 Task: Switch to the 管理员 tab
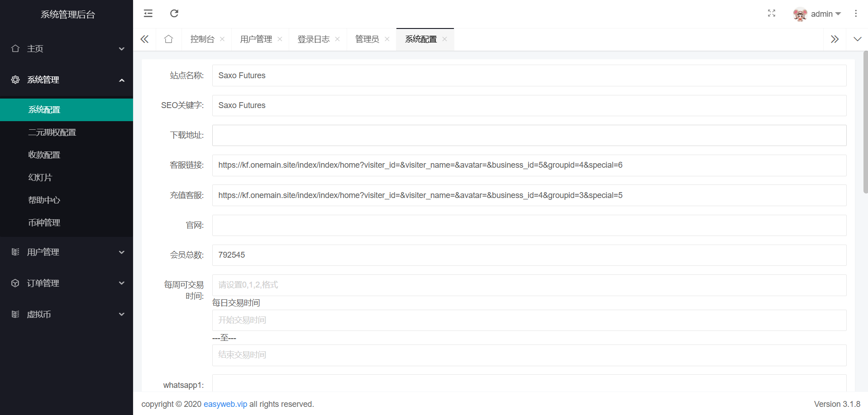[367, 39]
